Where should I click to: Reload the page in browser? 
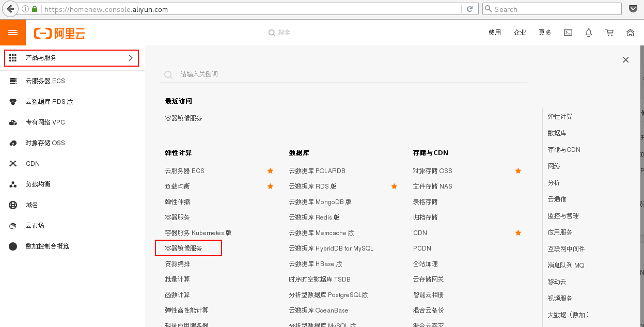(469, 9)
